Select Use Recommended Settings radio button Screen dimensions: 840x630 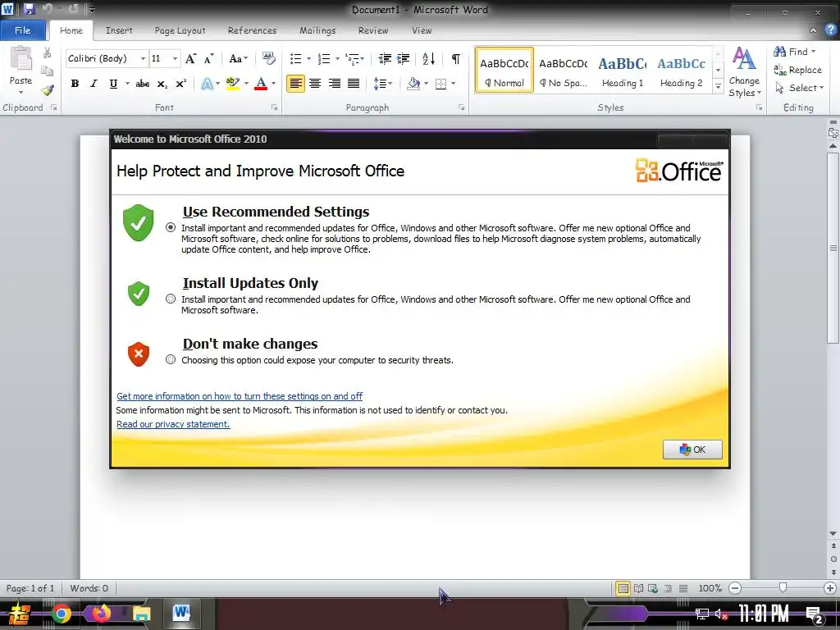[171, 227]
